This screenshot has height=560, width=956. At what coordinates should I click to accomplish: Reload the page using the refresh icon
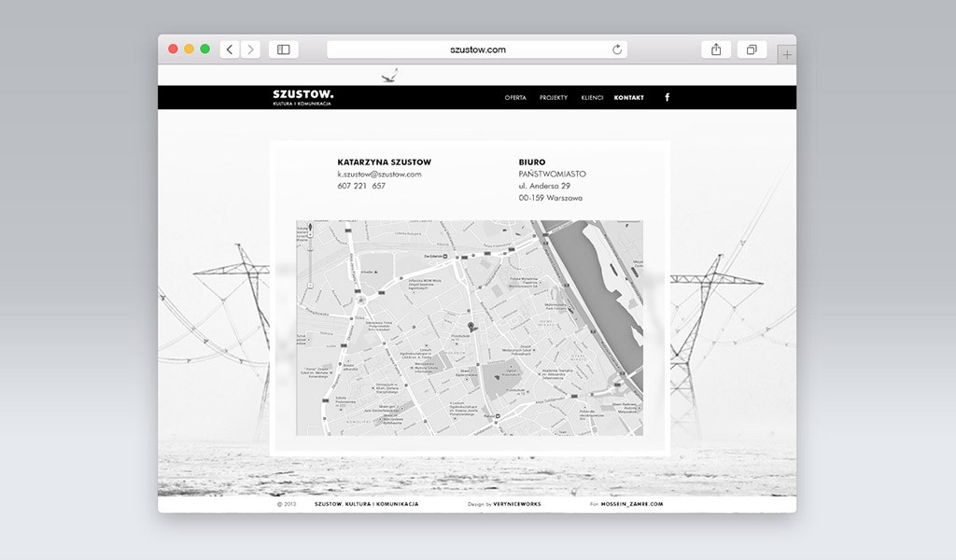point(617,49)
